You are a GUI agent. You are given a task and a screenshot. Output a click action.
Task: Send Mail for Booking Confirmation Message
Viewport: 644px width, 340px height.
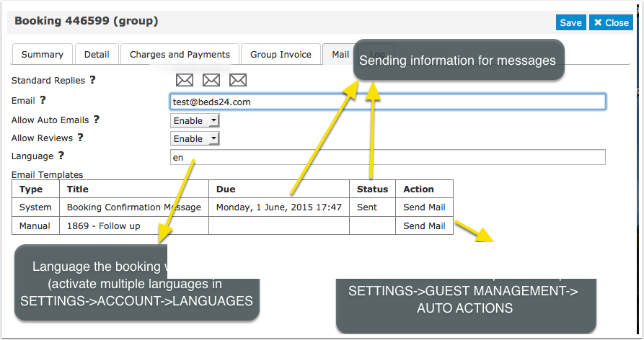pos(424,207)
